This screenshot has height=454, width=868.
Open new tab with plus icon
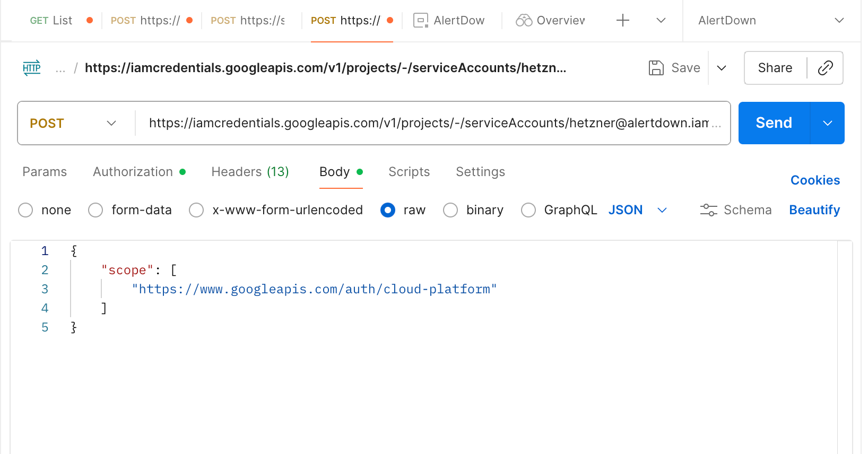pyautogui.click(x=623, y=20)
